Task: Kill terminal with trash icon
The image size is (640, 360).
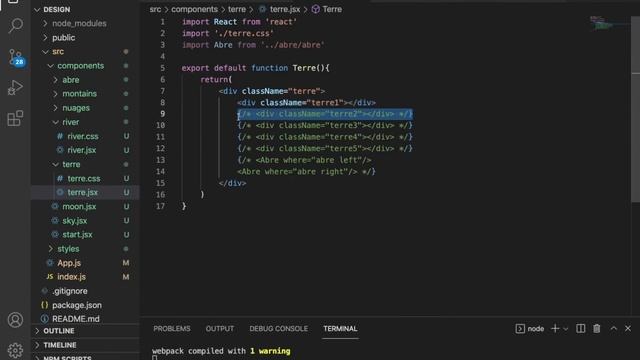Action: pos(597,329)
